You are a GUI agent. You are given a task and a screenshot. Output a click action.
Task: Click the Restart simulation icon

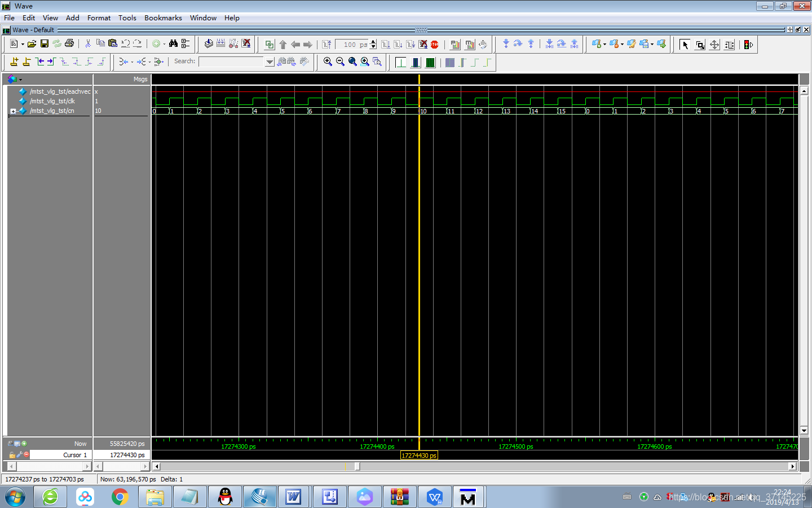point(326,45)
